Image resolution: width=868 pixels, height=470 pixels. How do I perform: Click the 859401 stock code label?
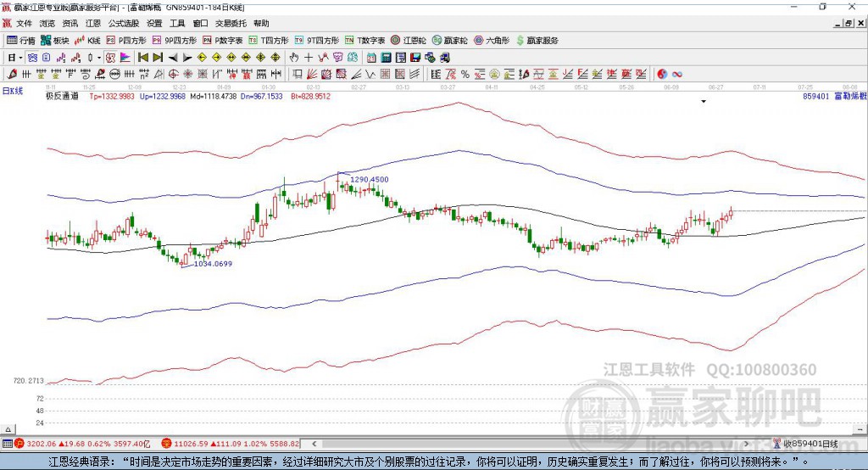pyautogui.click(x=816, y=96)
